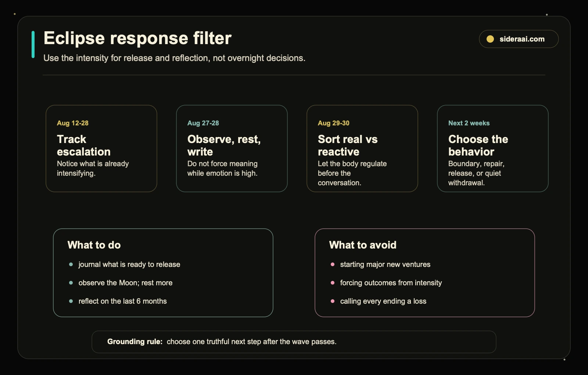Open the Sort real vs reactive card

[x=362, y=149]
